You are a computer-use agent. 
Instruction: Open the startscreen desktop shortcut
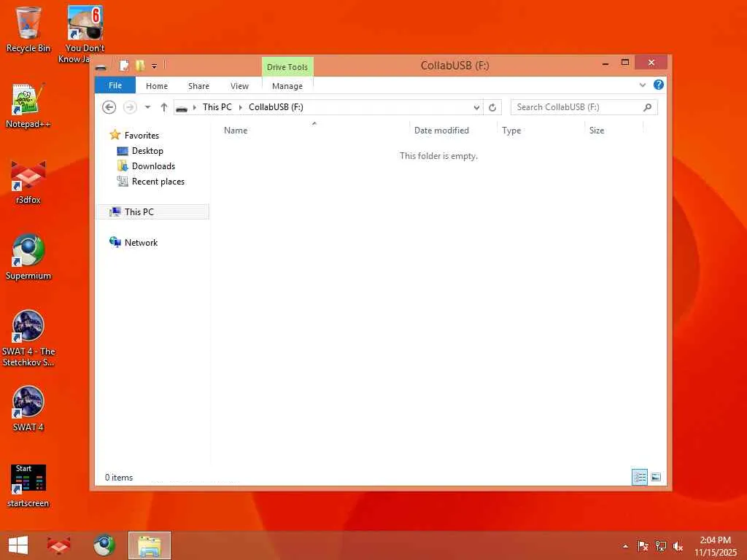pyautogui.click(x=28, y=486)
